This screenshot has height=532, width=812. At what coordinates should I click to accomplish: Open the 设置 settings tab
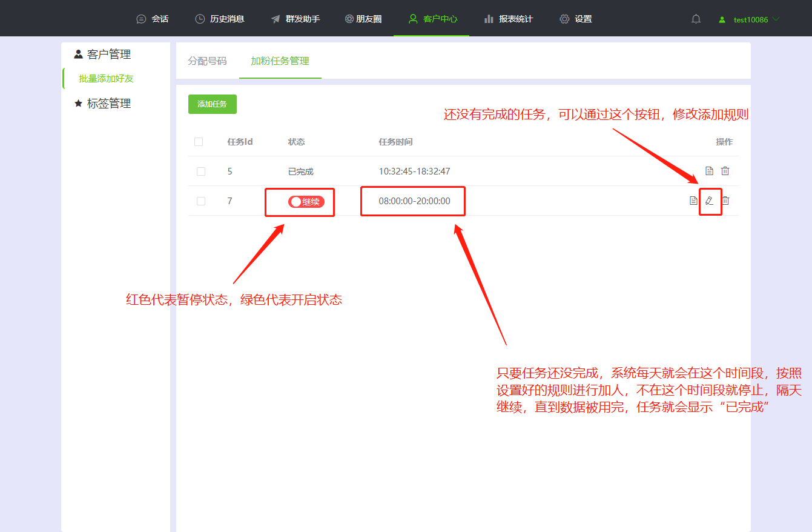pos(576,19)
